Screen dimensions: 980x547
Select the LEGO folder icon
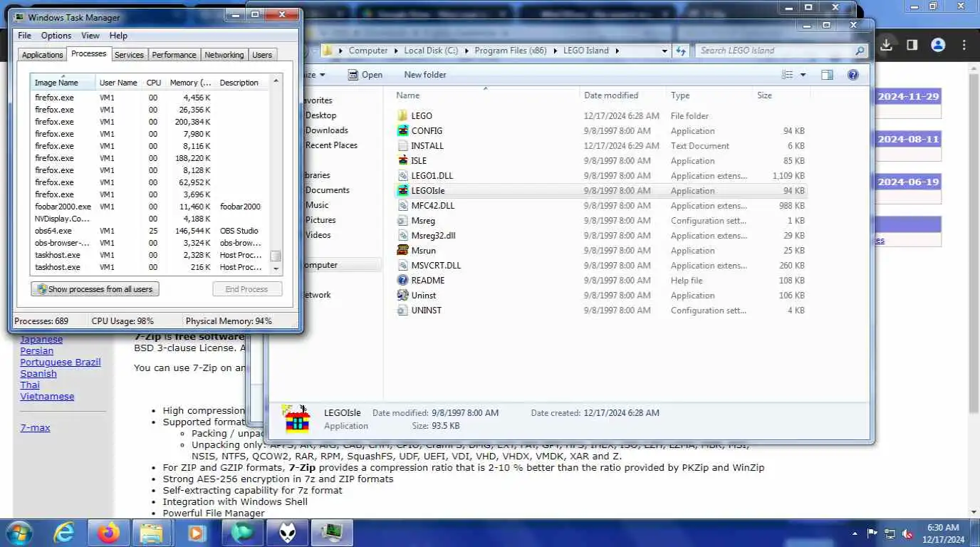pyautogui.click(x=402, y=115)
